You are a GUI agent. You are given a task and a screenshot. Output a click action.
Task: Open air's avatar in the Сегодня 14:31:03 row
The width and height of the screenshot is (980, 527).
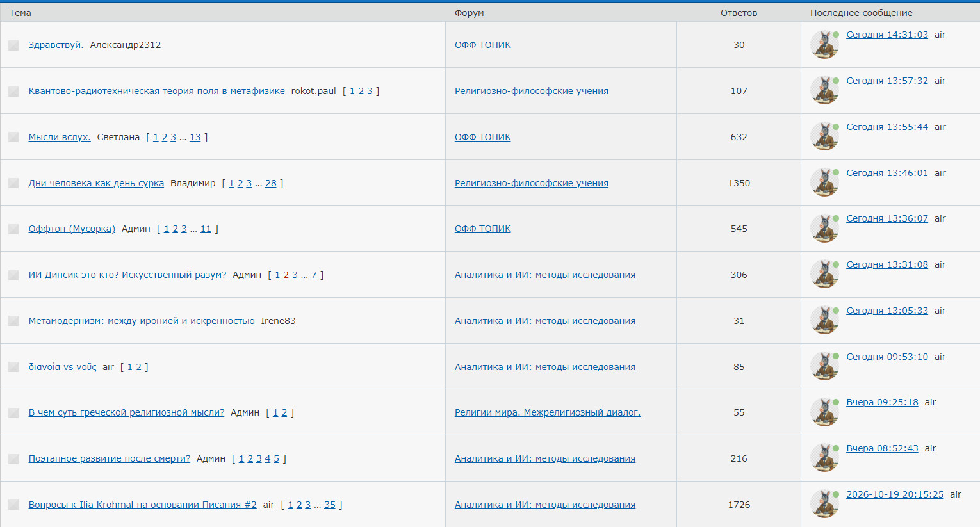tap(824, 45)
